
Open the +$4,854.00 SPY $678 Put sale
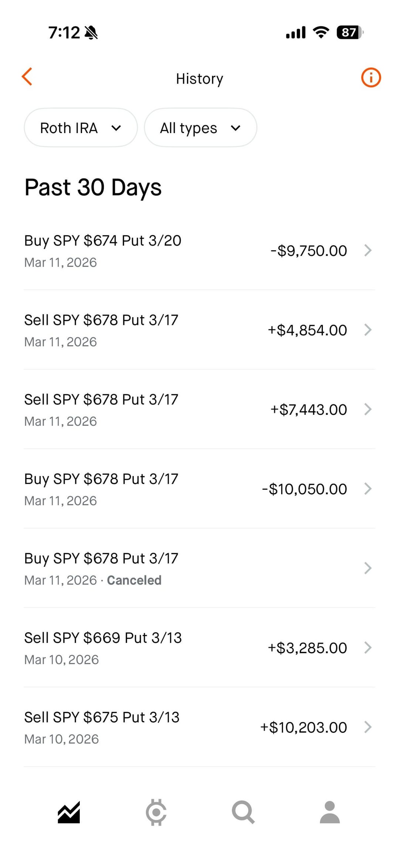(101, 330)
